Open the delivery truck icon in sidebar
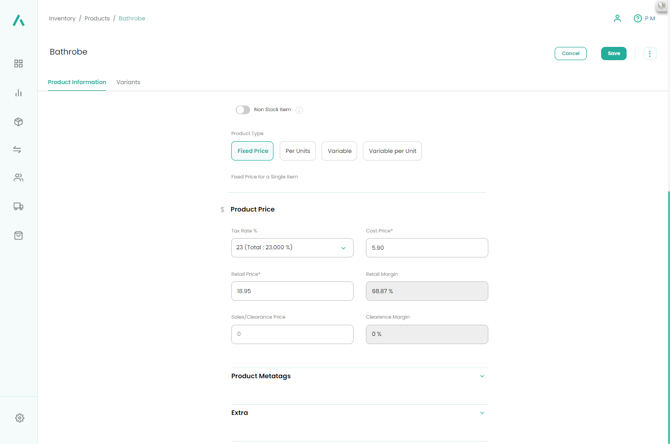This screenshot has height=444, width=670. coord(18,207)
